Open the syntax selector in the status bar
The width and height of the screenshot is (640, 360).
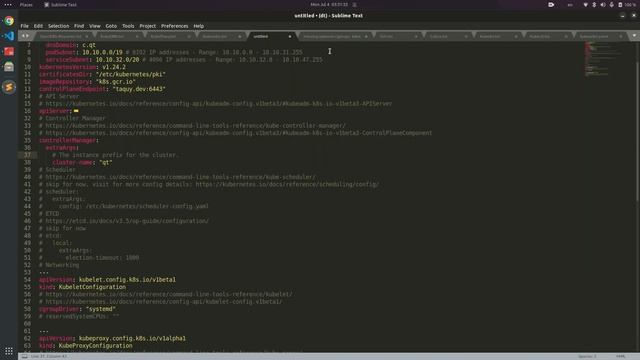(621, 356)
